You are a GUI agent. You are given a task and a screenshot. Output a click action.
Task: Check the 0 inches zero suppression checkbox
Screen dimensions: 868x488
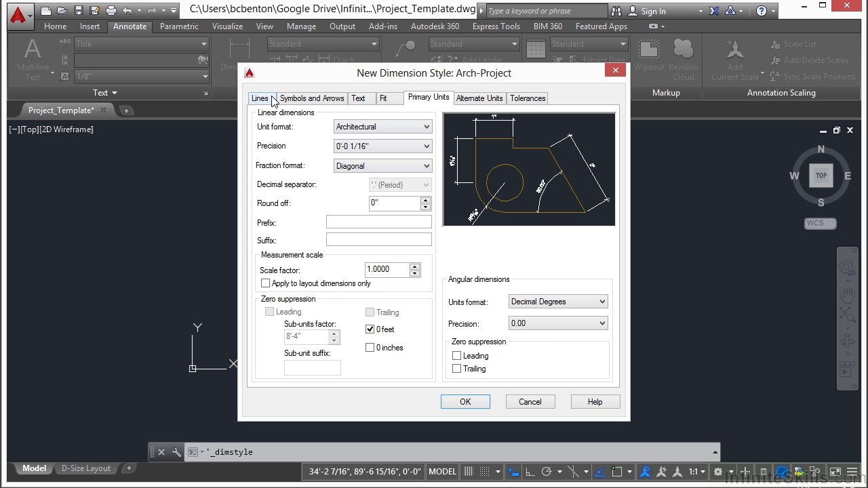click(x=370, y=348)
